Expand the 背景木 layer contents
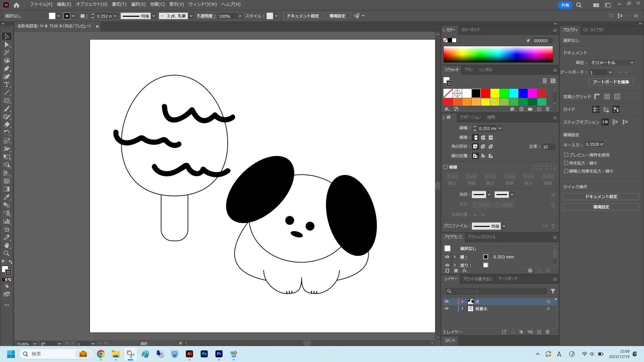 (462, 309)
